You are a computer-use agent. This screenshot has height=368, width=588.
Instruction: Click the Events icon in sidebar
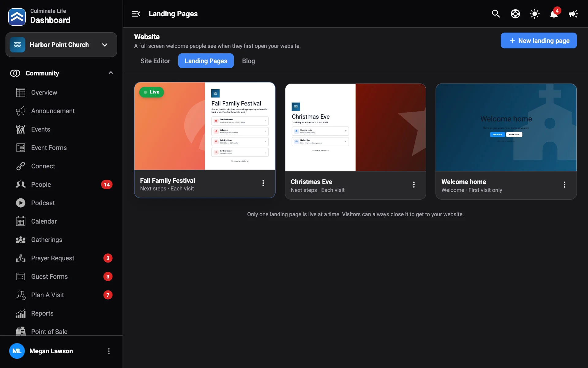(x=21, y=129)
